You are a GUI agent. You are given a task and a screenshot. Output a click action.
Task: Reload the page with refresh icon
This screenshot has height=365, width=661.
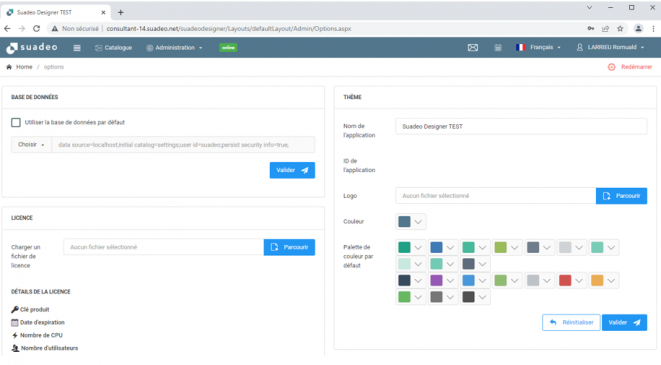37,29
